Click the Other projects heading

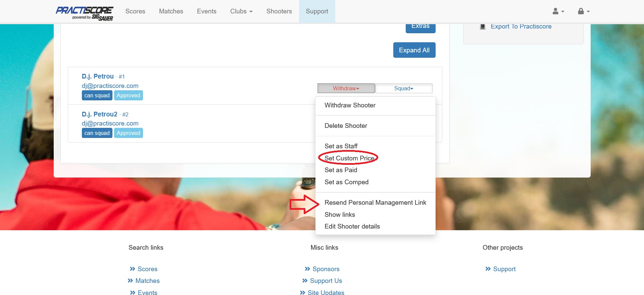(503, 247)
